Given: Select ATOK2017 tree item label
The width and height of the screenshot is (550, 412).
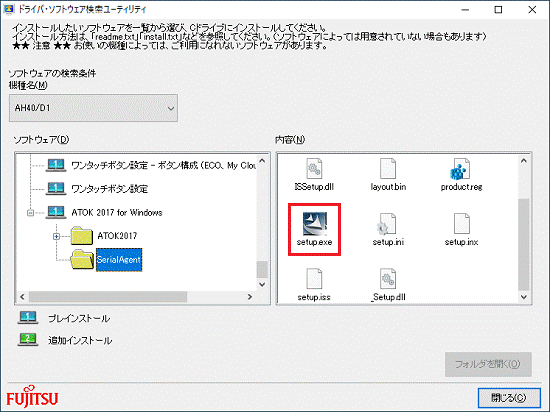Looking at the screenshot, I should [117, 236].
